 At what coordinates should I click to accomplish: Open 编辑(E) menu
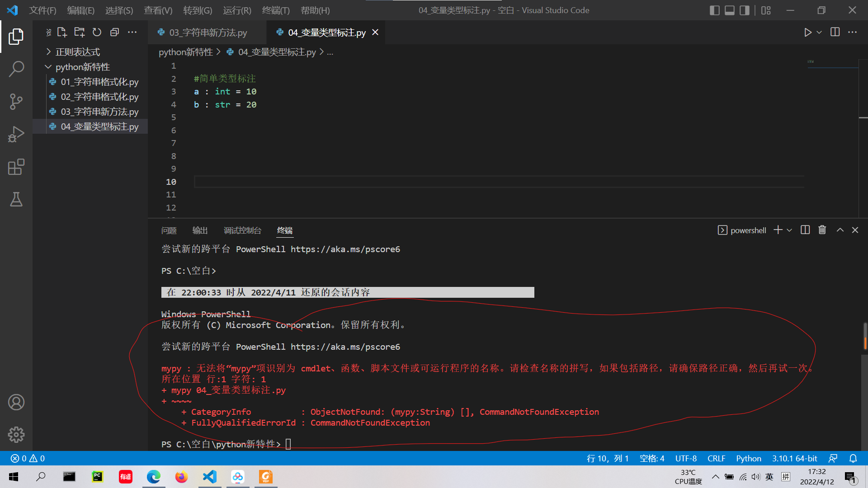81,10
